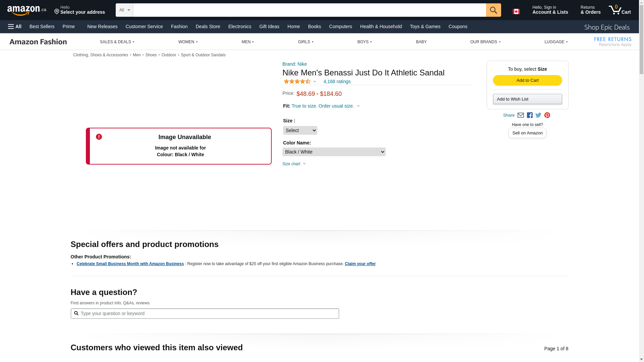Open the All hamburger menu
This screenshot has height=362, width=644.
click(x=15, y=26)
